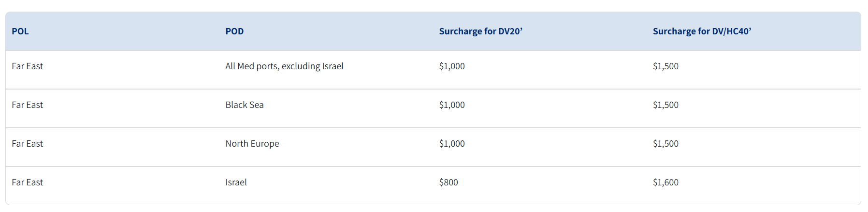Select the Surcharge for DV20' header
Screen dimensions: 868x212
tap(481, 31)
